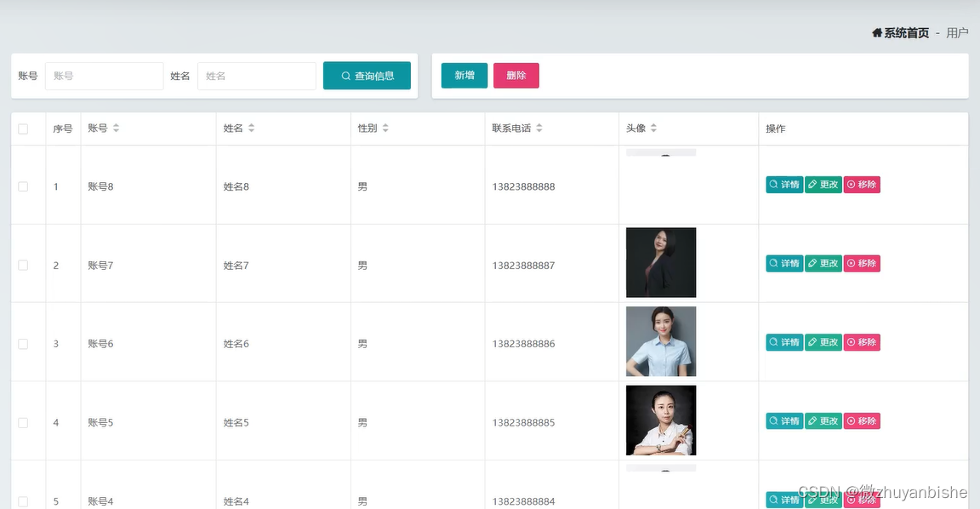Click the 序号 column header
Image resolution: width=980 pixels, height=509 pixels.
coord(62,129)
